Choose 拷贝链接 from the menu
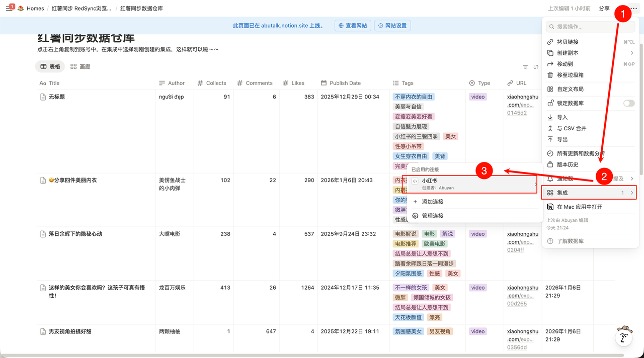Screen dimensions: 644x358 coord(568,42)
